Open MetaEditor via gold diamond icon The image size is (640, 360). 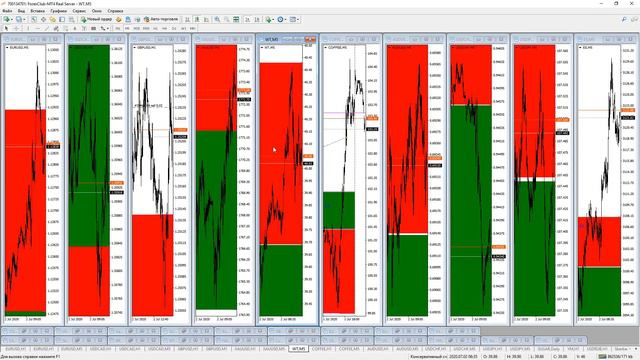pyautogui.click(x=118, y=19)
